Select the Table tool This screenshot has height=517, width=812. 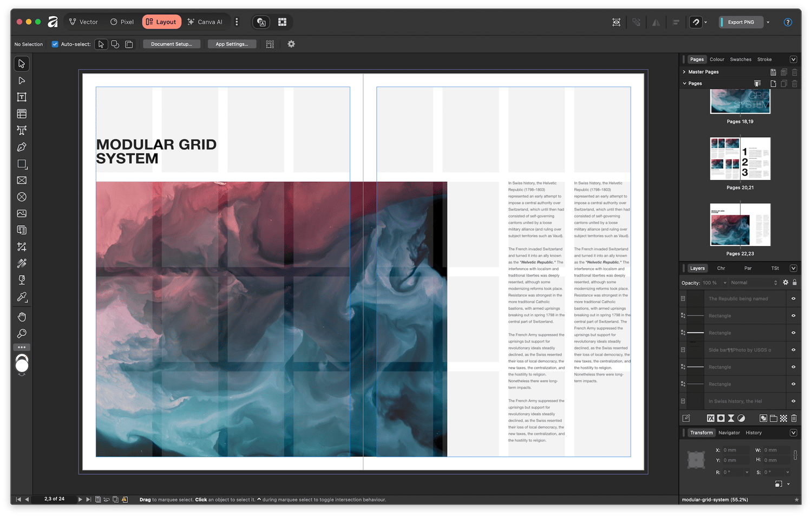coord(22,114)
